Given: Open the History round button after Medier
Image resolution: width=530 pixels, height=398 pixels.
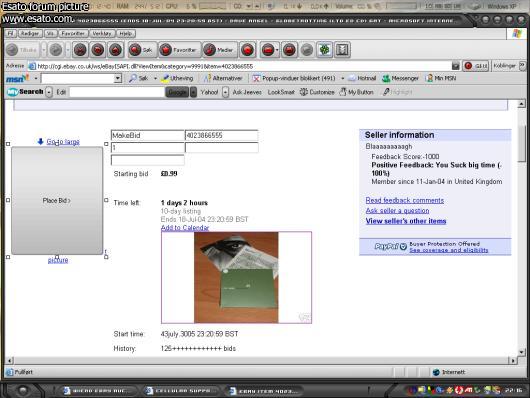Looking at the screenshot, I should tap(247, 50).
